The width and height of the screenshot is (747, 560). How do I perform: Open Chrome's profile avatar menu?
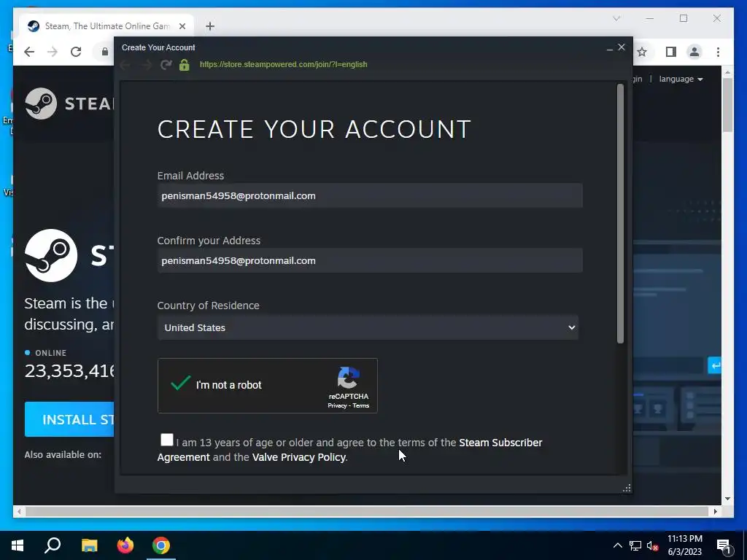pos(694,52)
